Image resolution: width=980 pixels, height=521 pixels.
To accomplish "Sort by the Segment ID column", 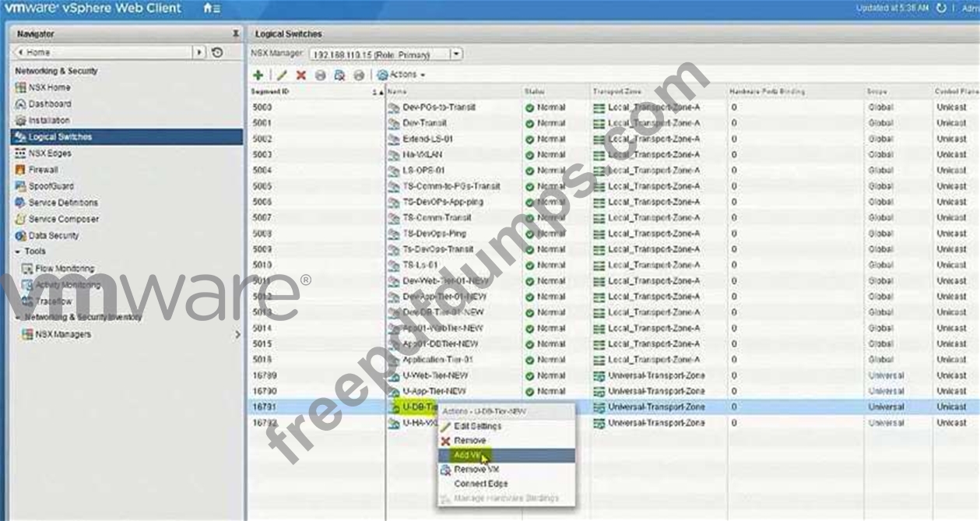I will coord(270,92).
